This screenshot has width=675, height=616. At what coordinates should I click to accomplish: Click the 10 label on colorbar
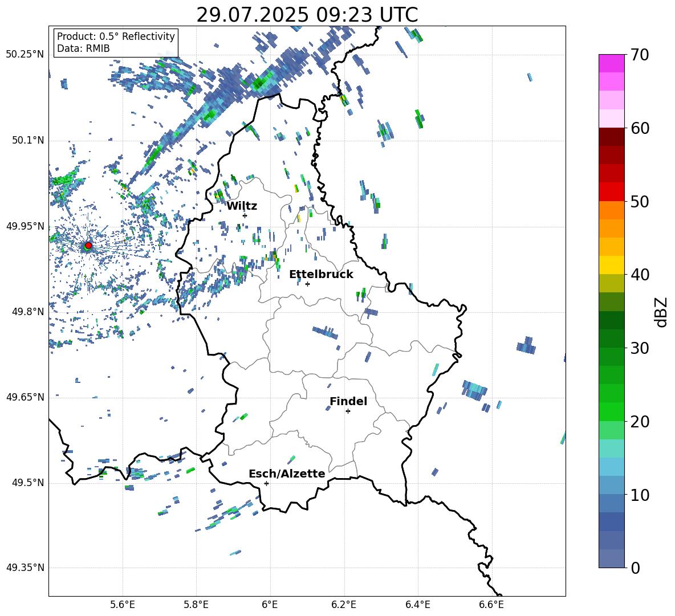coord(639,495)
